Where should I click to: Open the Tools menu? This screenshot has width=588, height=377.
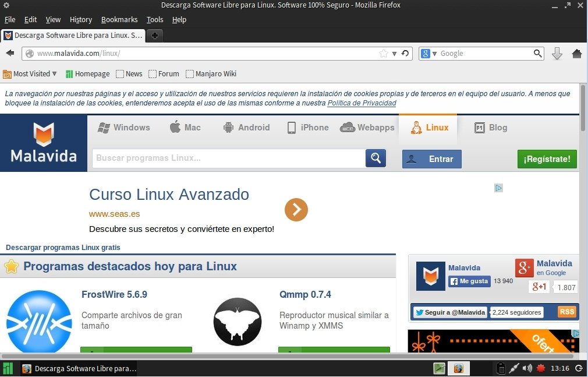154,20
